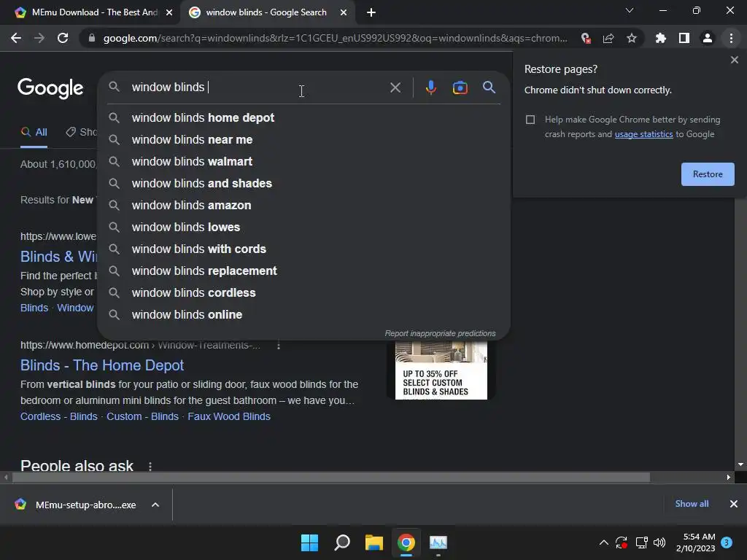Viewport: 747px width, 560px height.
Task: Close the MEmu Download tab
Action: click(x=169, y=12)
